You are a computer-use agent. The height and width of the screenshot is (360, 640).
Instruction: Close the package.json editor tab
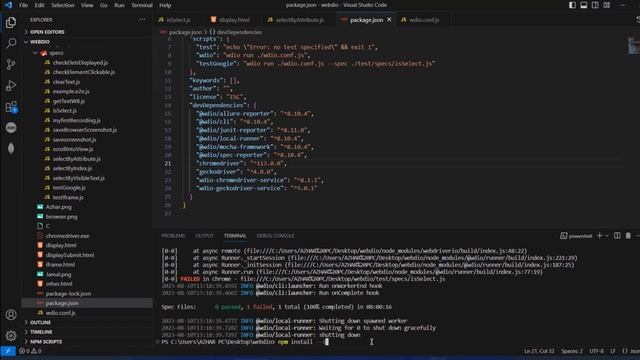click(x=389, y=20)
